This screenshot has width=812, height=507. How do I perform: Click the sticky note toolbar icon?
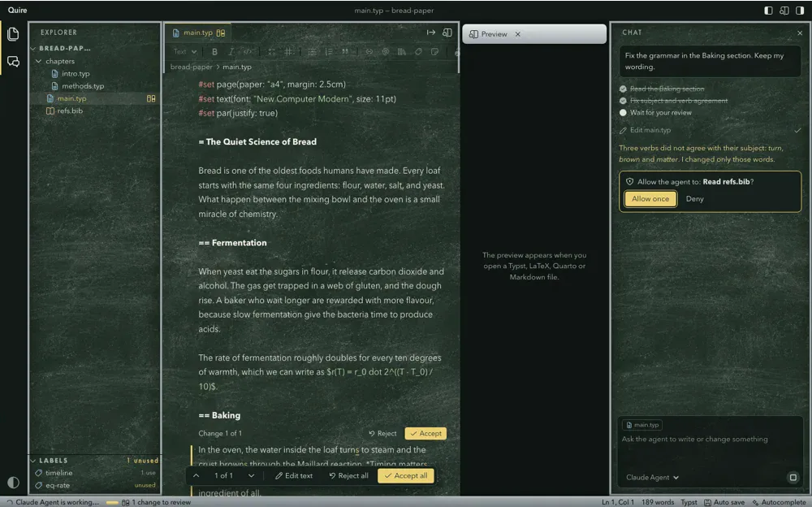coord(435,52)
